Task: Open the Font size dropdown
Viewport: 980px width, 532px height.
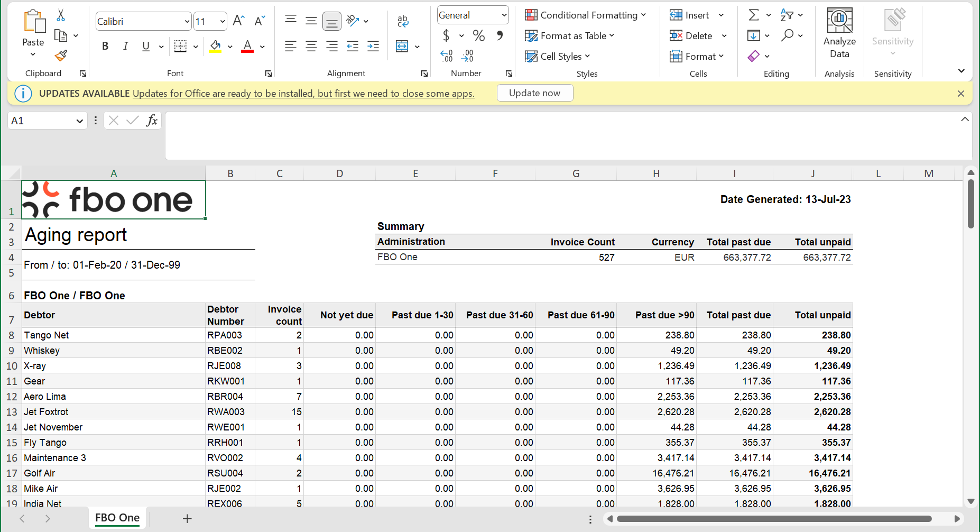Action: pyautogui.click(x=223, y=21)
